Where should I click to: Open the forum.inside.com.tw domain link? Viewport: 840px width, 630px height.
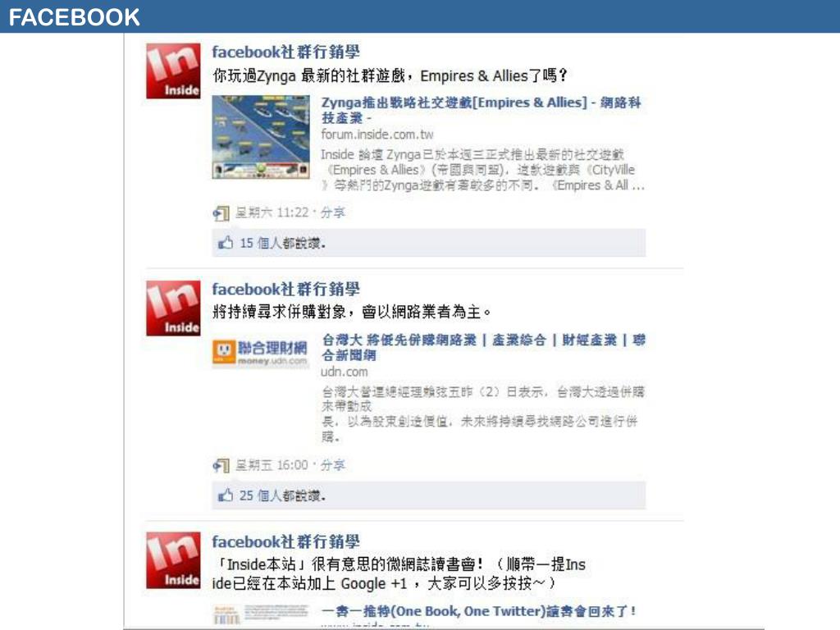(377, 135)
